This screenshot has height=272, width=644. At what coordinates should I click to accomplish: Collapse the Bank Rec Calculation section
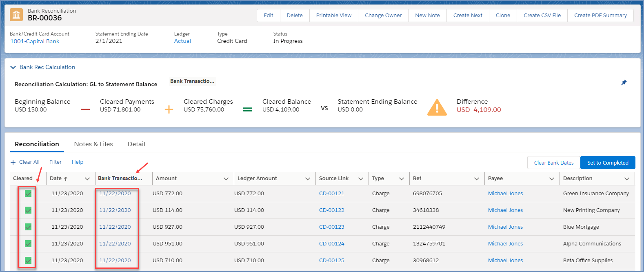13,67
